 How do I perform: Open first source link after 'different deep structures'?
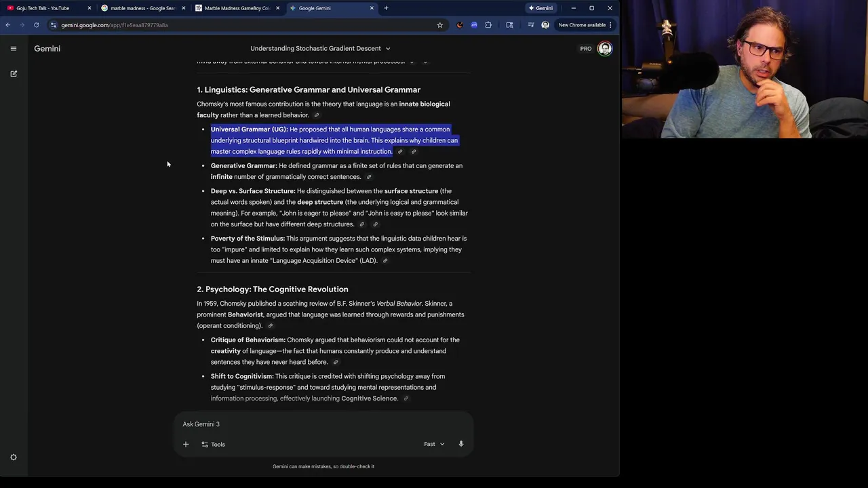pos(362,224)
